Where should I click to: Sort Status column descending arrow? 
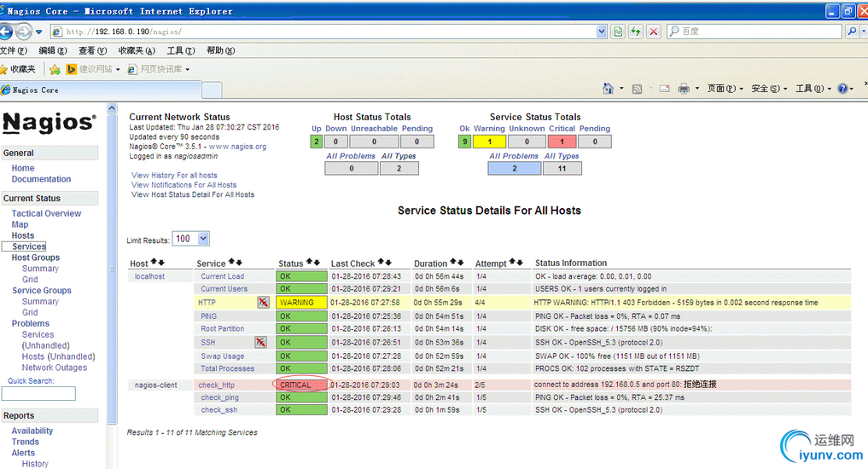[317, 262]
